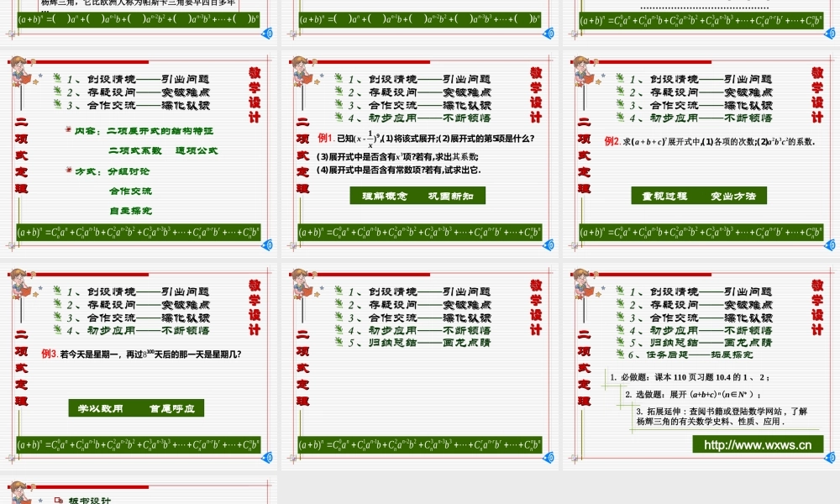Screen dimensions: 840x504
Task: Click the green formula bar in the 例3 slide
Action: tap(139, 444)
